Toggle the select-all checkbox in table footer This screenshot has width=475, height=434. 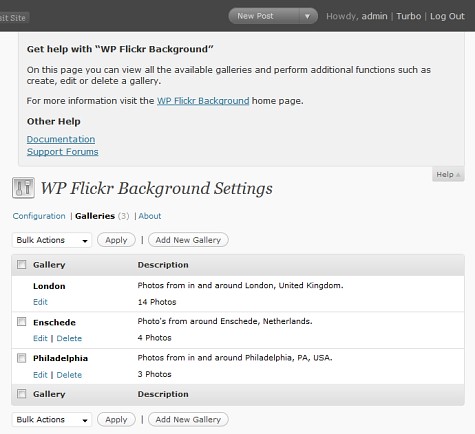pyautogui.click(x=22, y=394)
